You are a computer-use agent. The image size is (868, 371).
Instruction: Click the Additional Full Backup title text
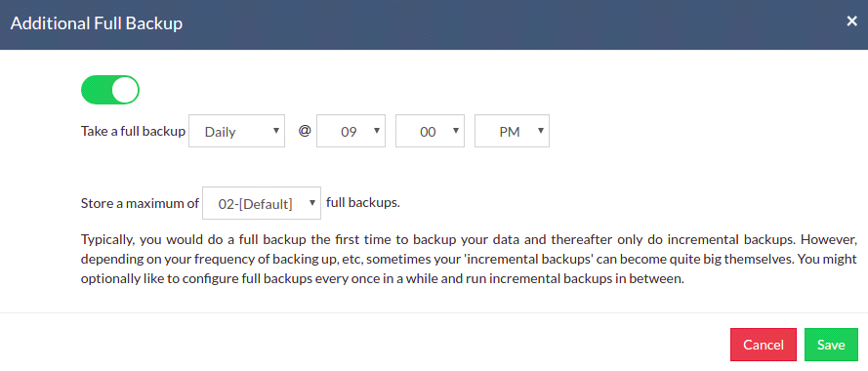pyautogui.click(x=97, y=23)
